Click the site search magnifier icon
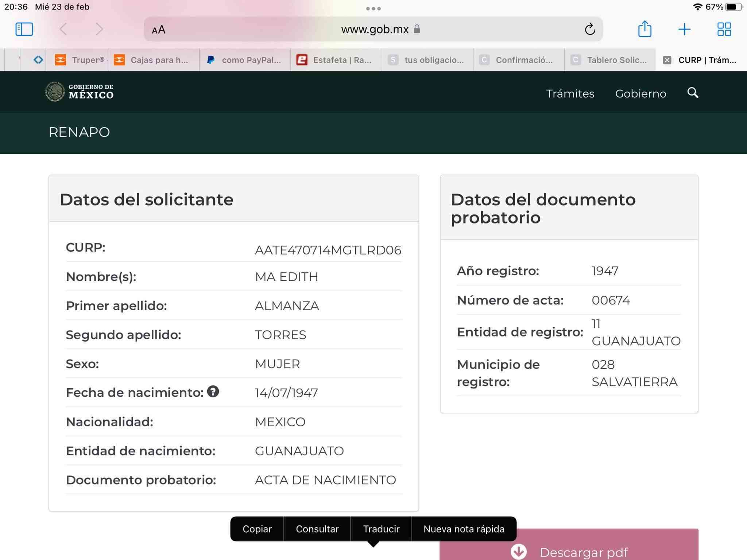The width and height of the screenshot is (747, 560). tap(693, 93)
